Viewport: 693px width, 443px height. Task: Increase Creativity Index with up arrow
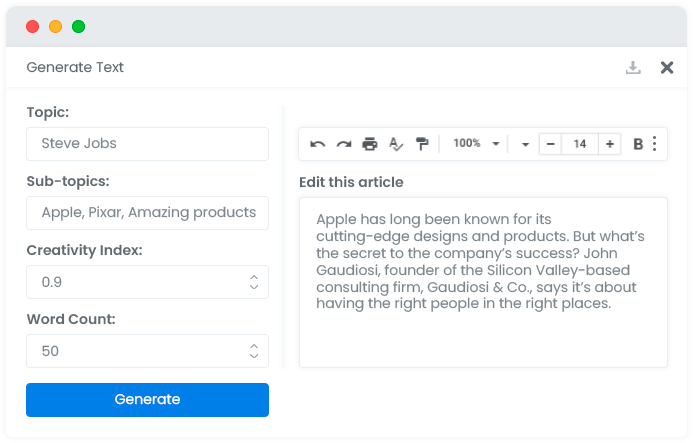coord(254,278)
